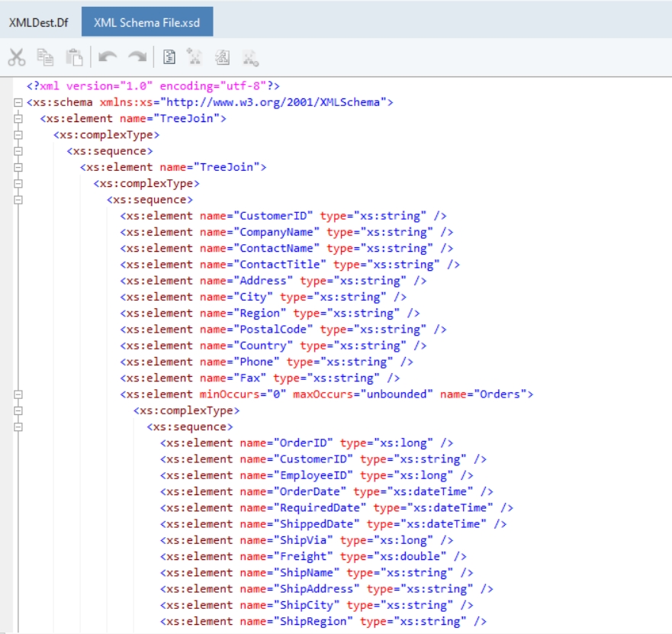Viewport: 672px width, 634px height.
Task: Click the tree diagram icon with small gear
Action: (249, 57)
